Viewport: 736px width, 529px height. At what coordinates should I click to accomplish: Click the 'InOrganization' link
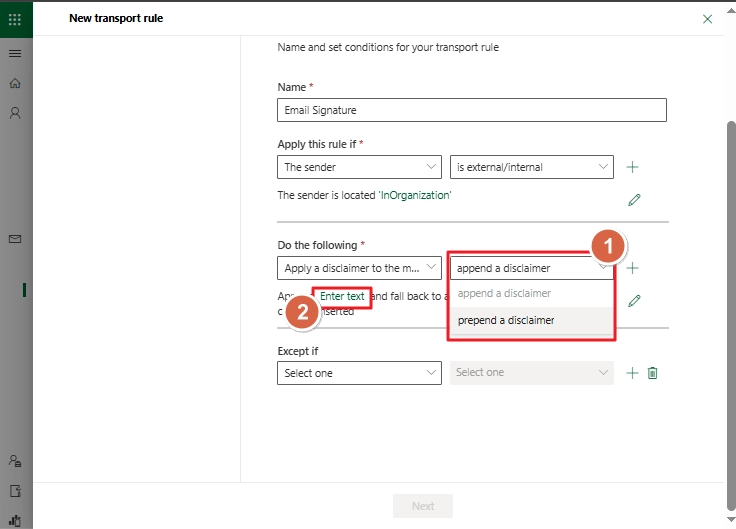(x=415, y=195)
